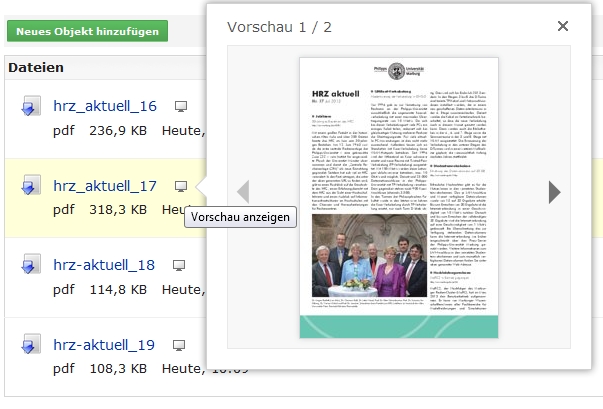Click the PDF file icon for hrz-aktuell_18
This screenshot has width=603, height=409.
[31, 266]
